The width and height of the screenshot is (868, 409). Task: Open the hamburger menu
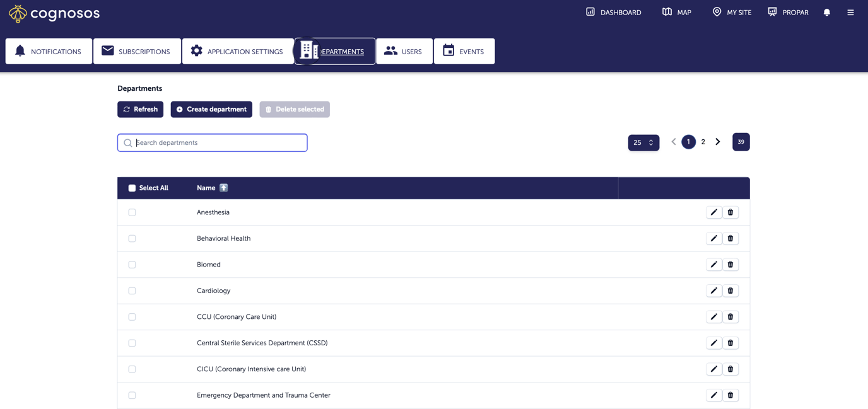pos(850,13)
